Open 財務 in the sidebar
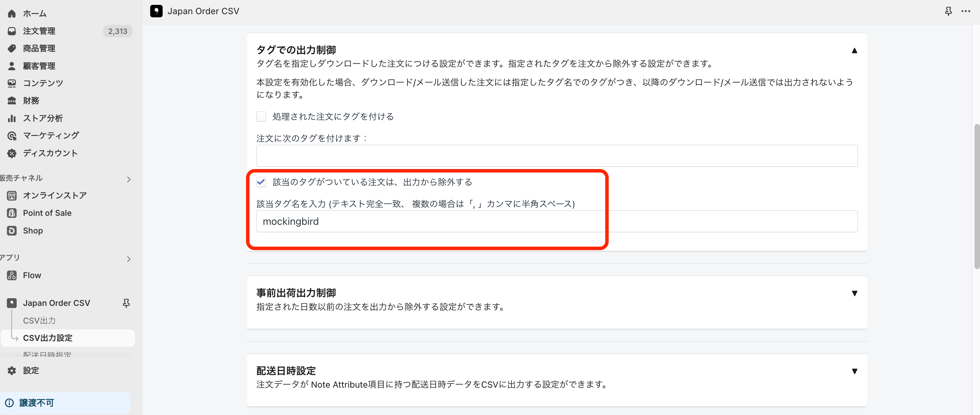 (x=31, y=100)
